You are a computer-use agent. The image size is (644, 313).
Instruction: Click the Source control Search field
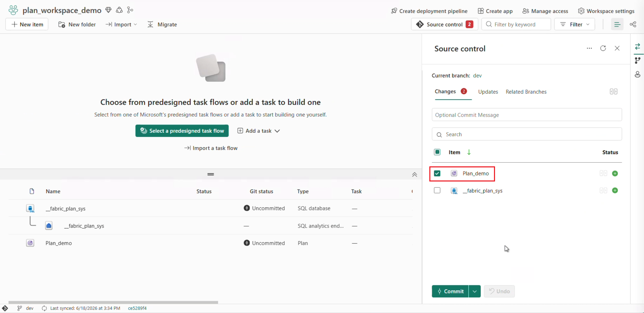pyautogui.click(x=527, y=134)
